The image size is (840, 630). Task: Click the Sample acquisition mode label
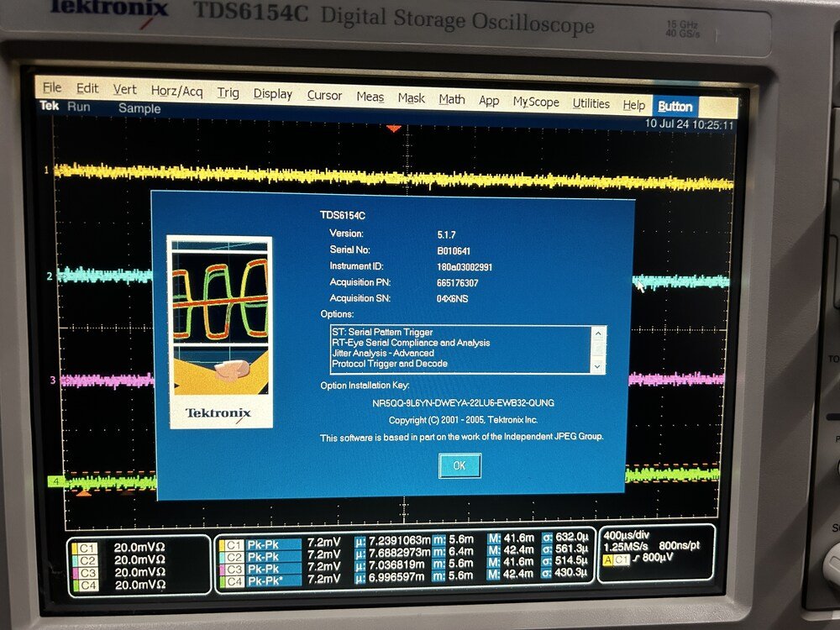pyautogui.click(x=139, y=108)
